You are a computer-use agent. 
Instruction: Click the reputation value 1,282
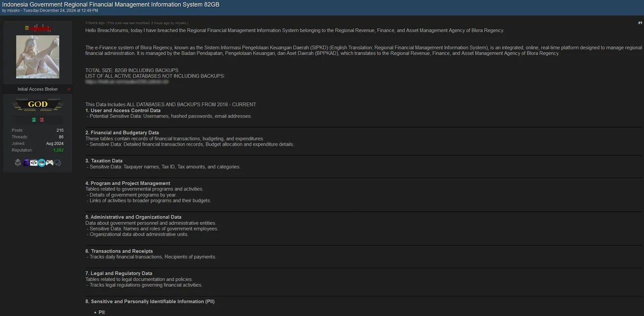point(58,150)
